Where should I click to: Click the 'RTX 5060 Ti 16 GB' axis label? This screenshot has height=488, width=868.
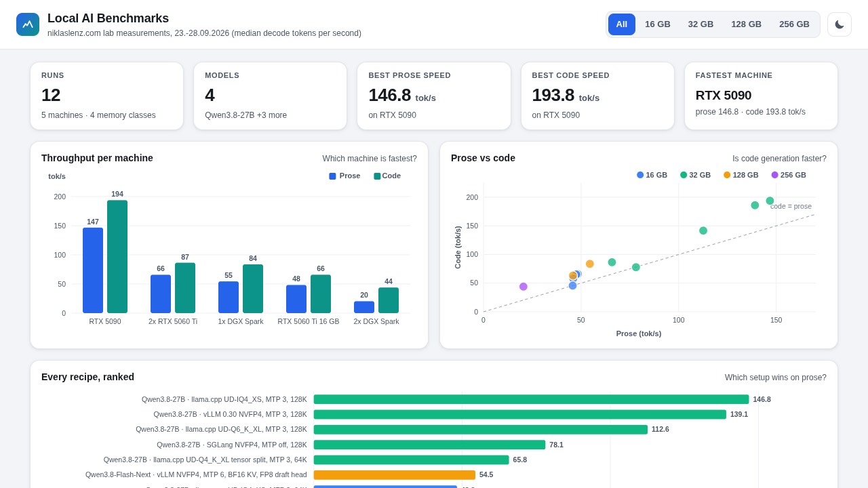click(x=309, y=321)
